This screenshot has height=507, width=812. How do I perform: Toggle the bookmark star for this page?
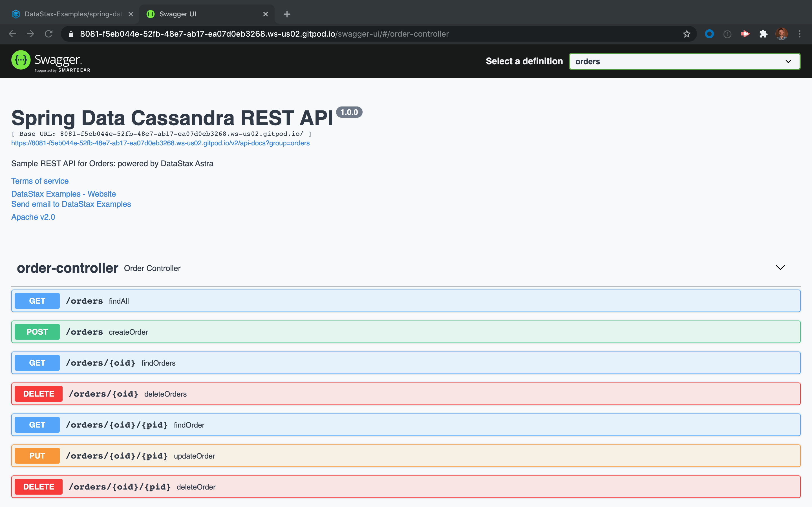pos(686,34)
